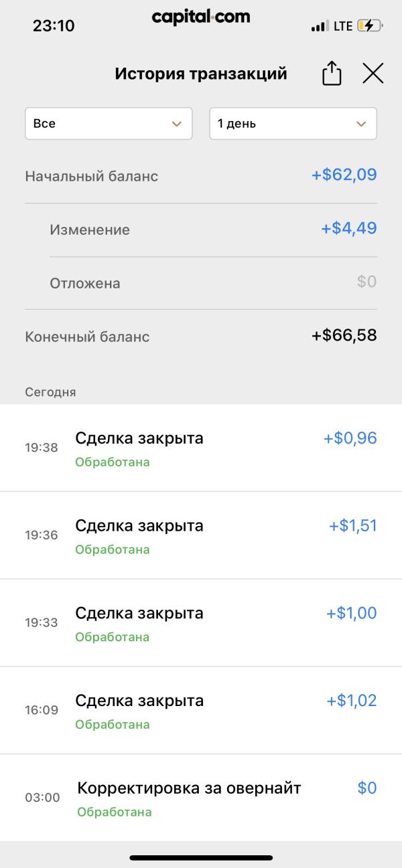Tap the 'Начальный баланс' row
Screen dimensions: 402x868
click(201, 176)
